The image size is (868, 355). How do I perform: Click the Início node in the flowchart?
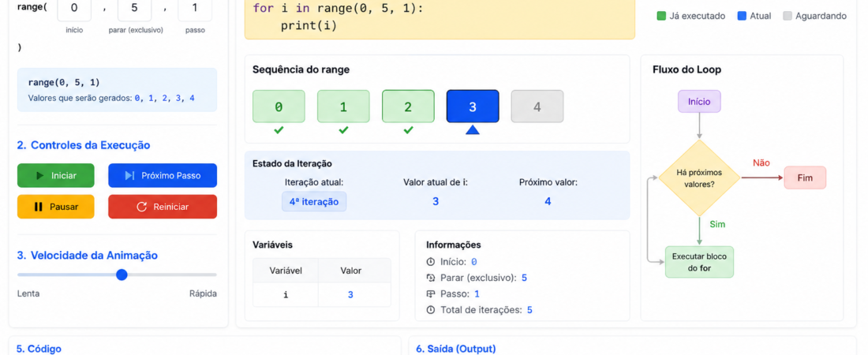(699, 101)
